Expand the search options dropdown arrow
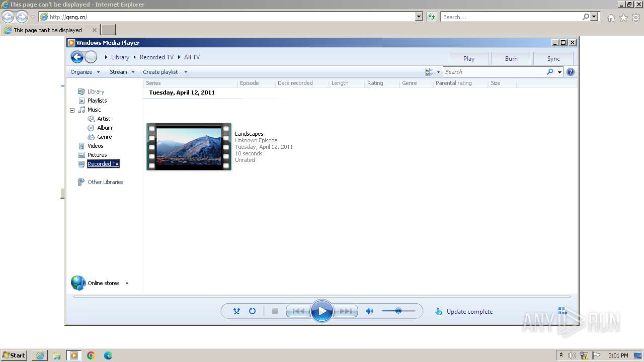Viewport: 644px width, 362px height. (559, 72)
